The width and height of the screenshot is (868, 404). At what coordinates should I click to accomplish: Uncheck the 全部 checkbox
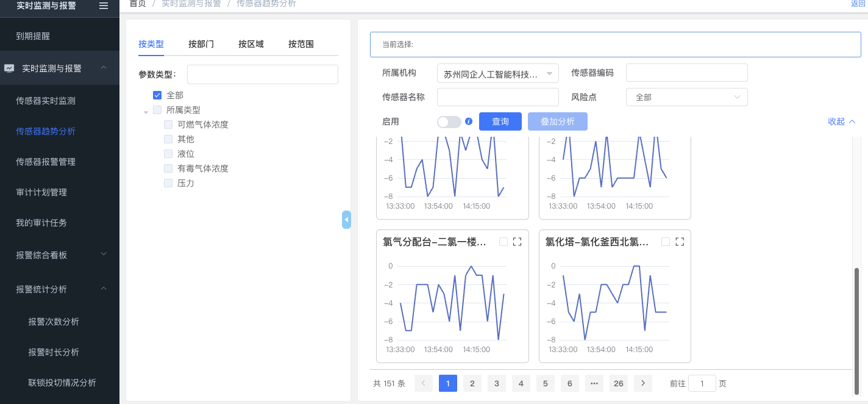157,95
